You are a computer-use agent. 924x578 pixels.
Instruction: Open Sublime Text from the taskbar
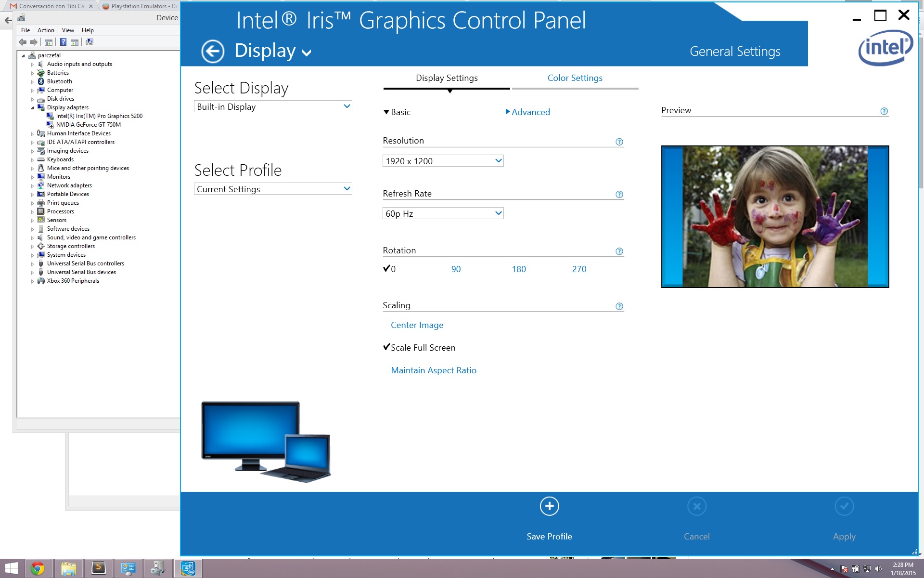[x=98, y=568]
